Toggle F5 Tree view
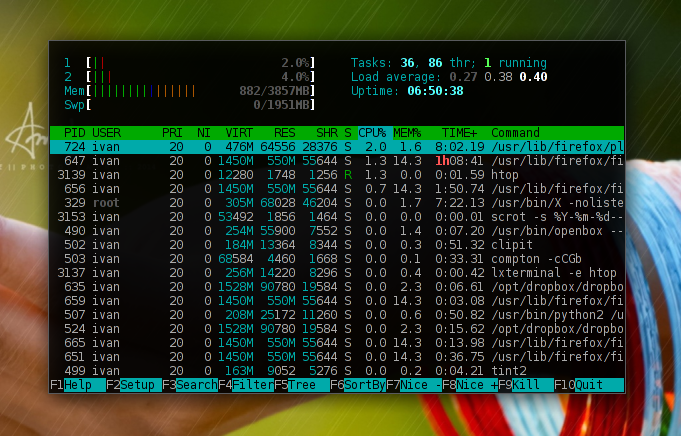This screenshot has width=681, height=436. click(301, 385)
